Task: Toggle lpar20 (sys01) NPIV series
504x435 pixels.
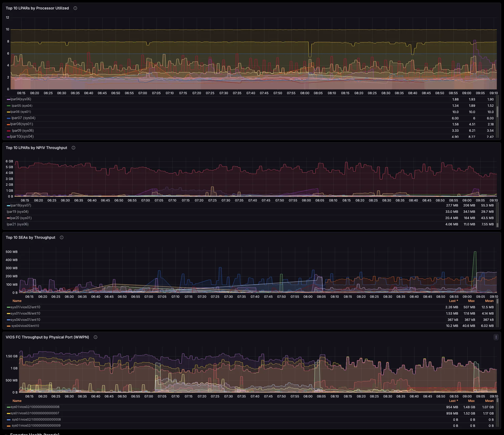Action: click(21, 218)
